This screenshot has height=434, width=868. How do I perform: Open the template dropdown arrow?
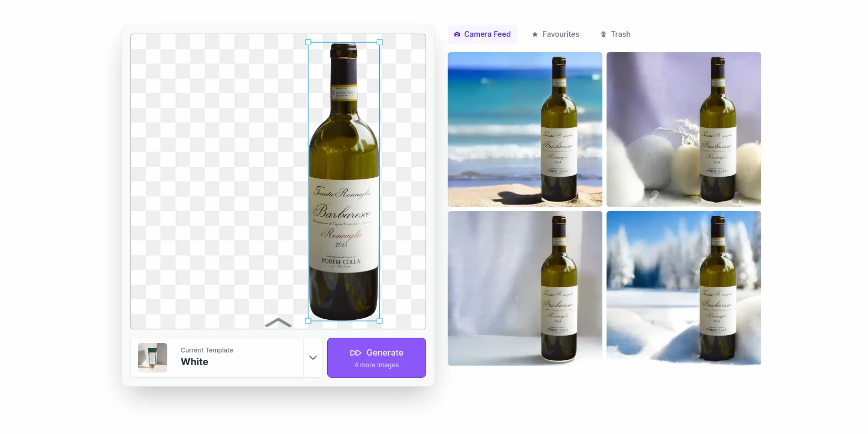(313, 358)
